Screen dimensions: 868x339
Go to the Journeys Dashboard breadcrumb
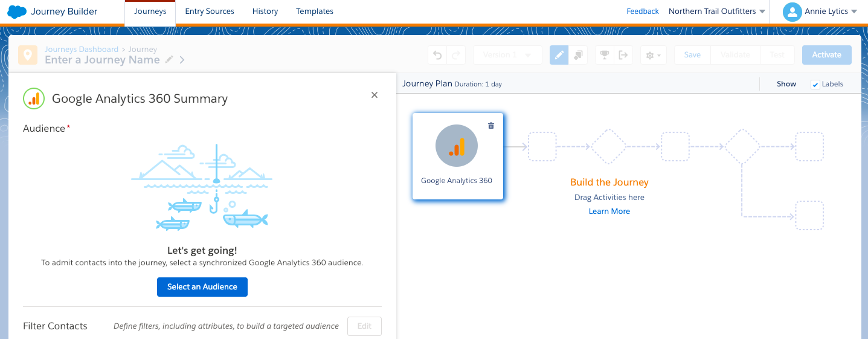(82, 50)
